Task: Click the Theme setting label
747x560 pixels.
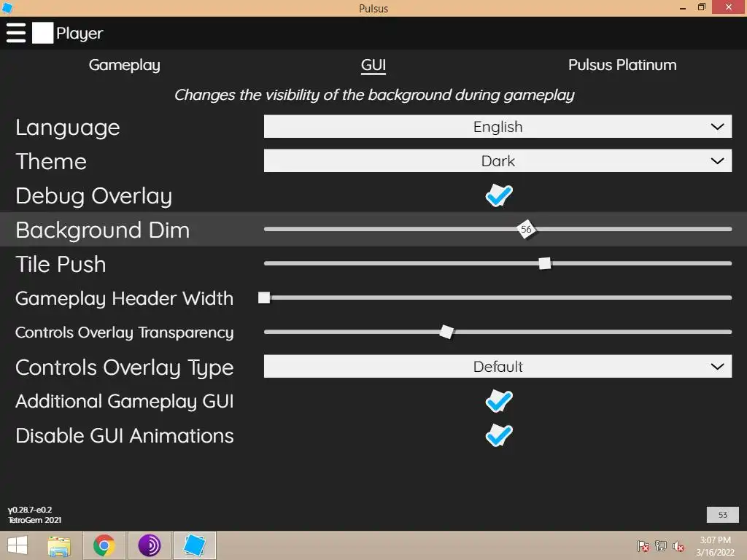Action: (x=51, y=161)
